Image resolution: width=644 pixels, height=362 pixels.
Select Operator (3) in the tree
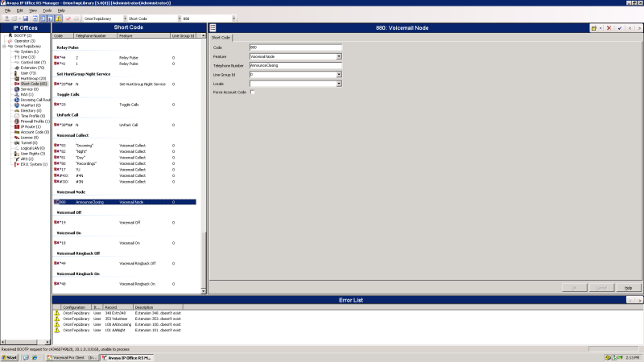click(x=25, y=41)
